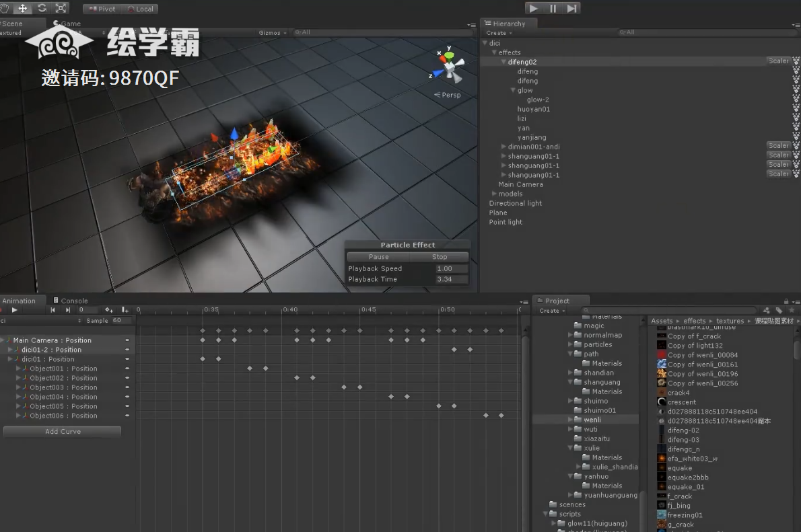801x532 pixels.
Task: Expand Main Camera : Position curve
Action: (2, 340)
